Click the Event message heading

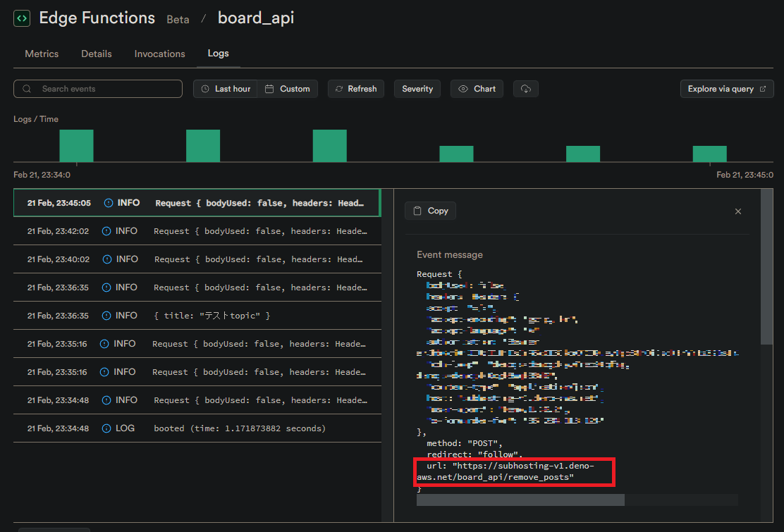tap(450, 255)
